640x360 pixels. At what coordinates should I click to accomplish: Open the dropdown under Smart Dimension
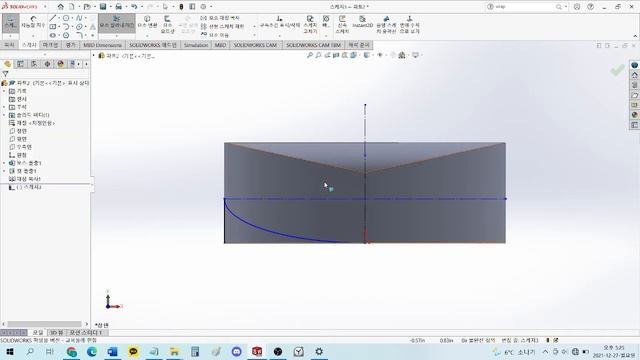(33, 36)
